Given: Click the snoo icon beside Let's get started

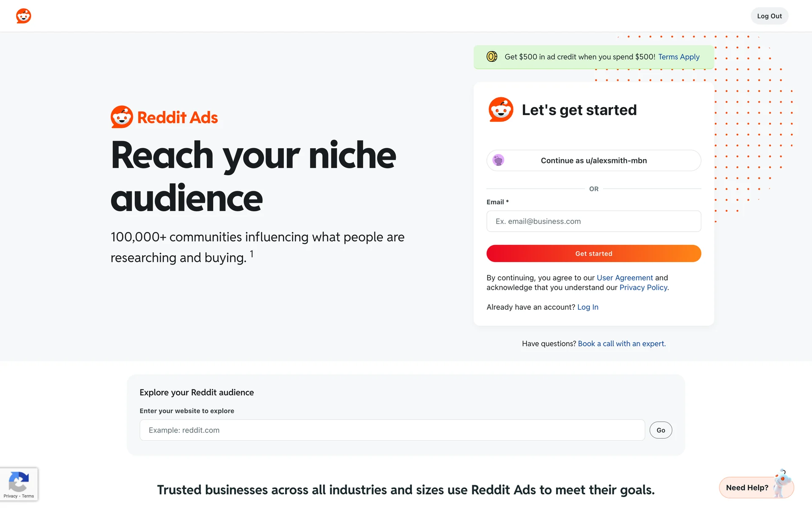Looking at the screenshot, I should coord(501,110).
